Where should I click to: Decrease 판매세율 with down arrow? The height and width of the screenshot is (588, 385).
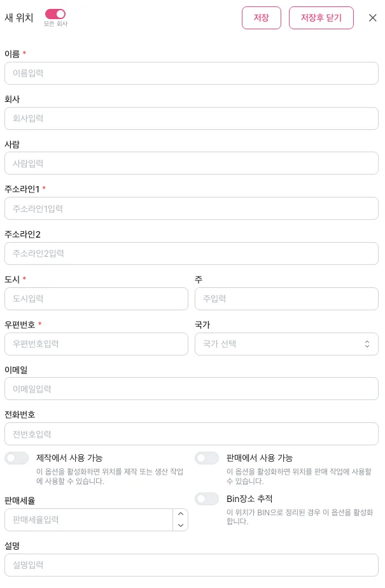(x=181, y=526)
